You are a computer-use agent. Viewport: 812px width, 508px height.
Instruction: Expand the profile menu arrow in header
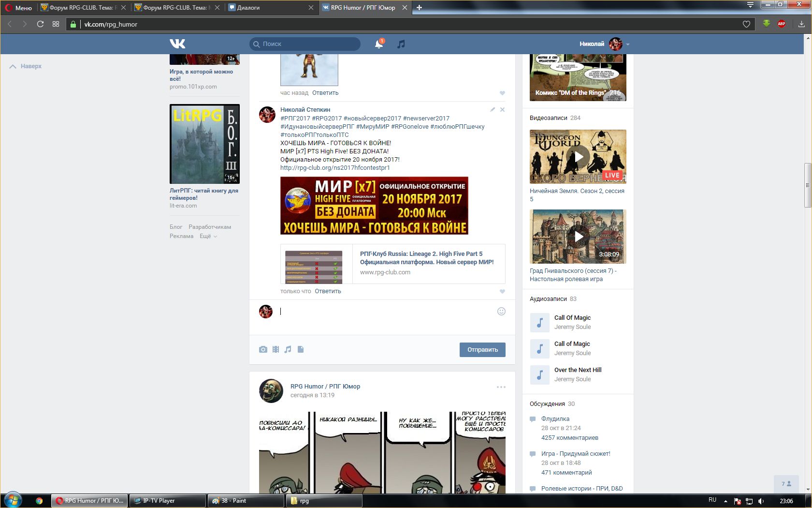pos(627,44)
